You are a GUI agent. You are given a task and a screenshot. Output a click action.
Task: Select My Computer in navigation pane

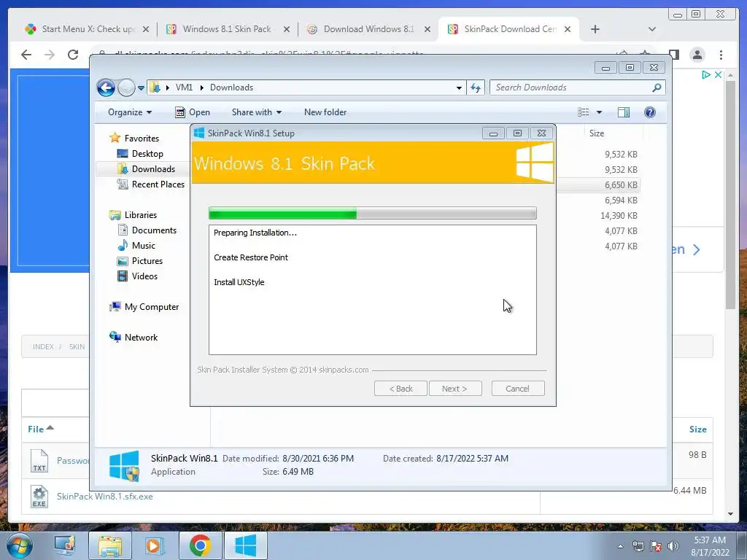144,307
